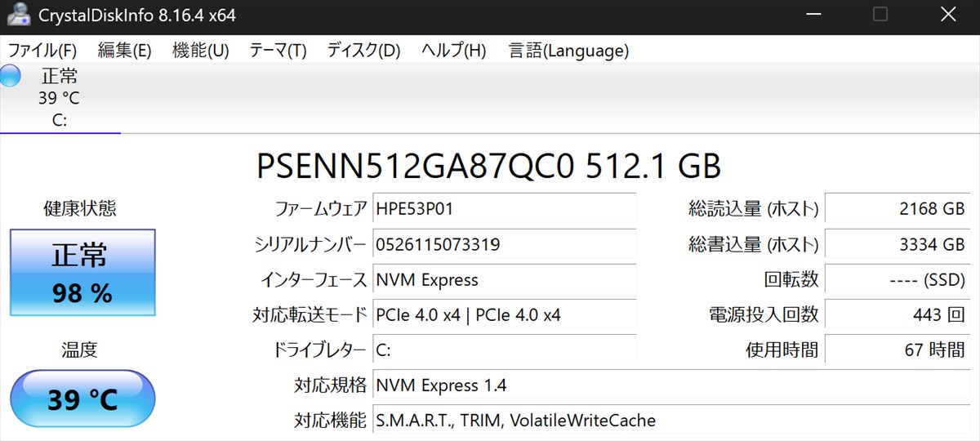
Task: Click the 対応規格 label
Action: (331, 385)
